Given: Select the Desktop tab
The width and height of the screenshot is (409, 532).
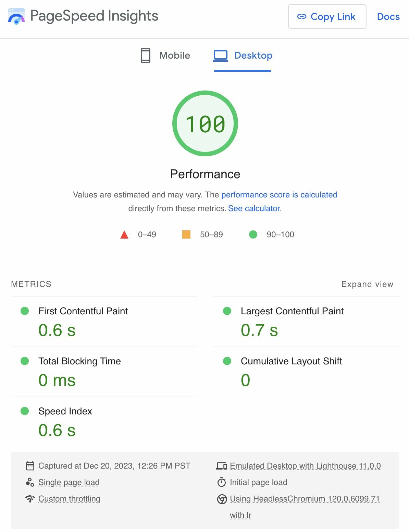Looking at the screenshot, I should (243, 56).
